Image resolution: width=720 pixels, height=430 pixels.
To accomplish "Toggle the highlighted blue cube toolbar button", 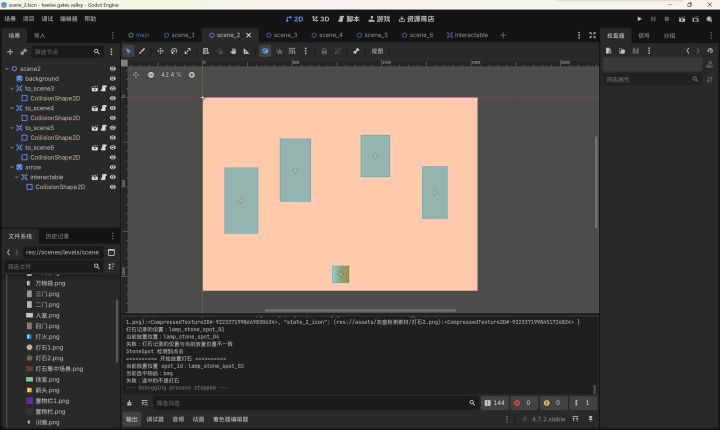I will pos(265,51).
